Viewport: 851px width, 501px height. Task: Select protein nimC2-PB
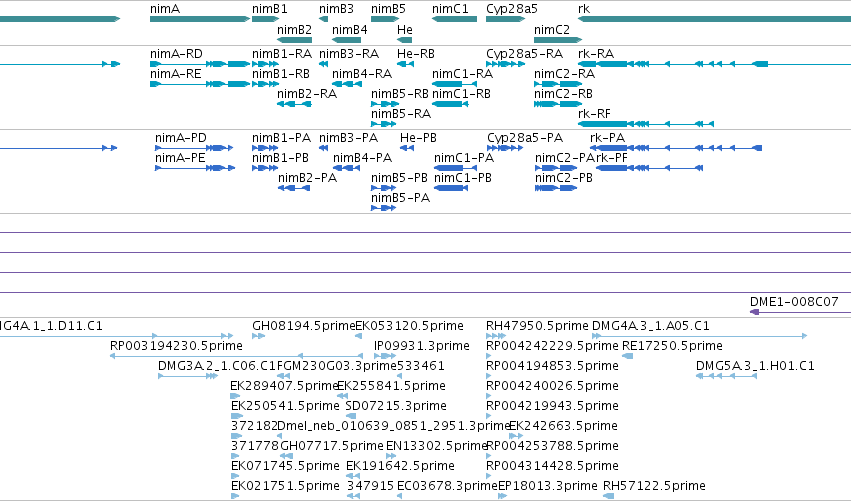(556, 188)
